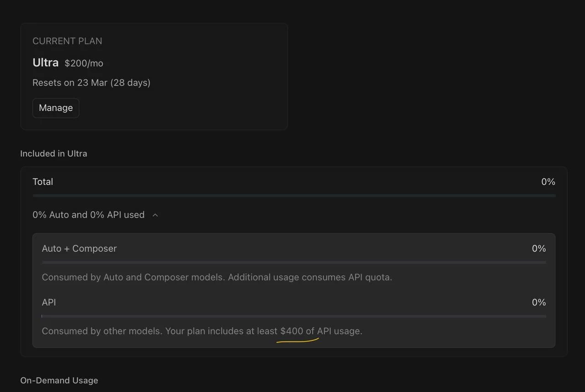Collapse the usage breakdown chevron

pyautogui.click(x=155, y=215)
